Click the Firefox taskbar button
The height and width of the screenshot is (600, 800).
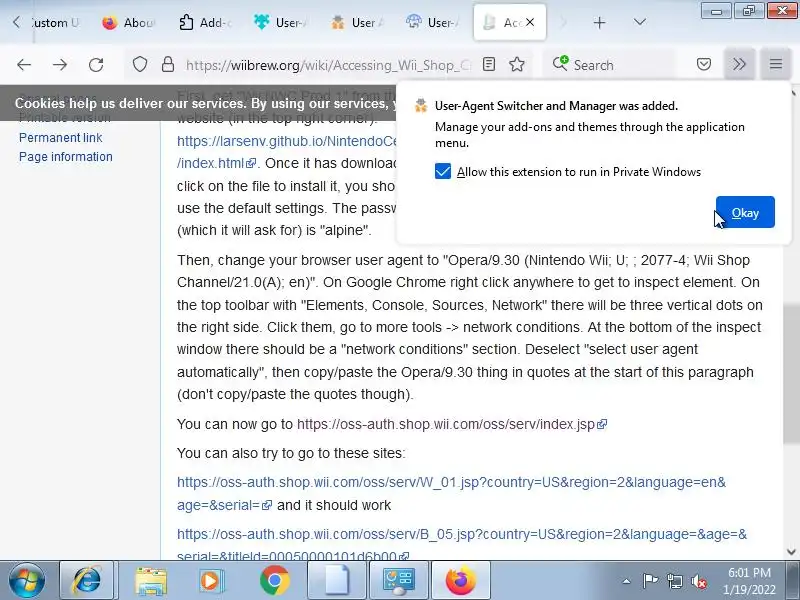click(x=461, y=580)
